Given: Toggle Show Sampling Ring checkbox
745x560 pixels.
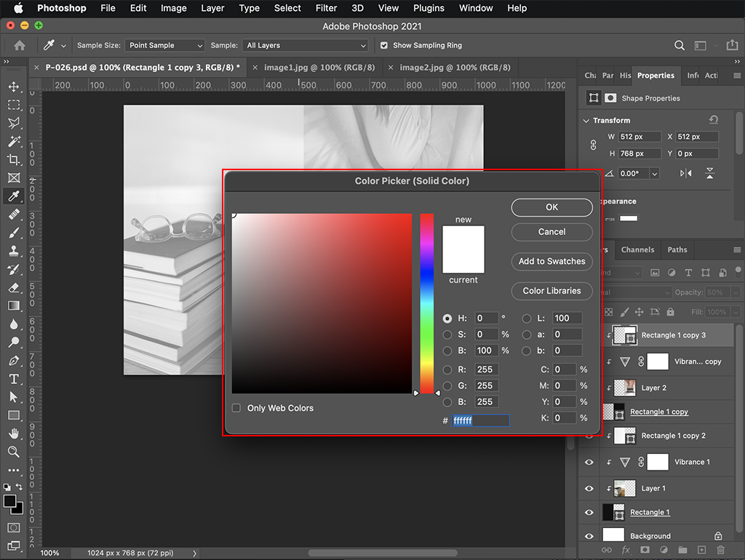Looking at the screenshot, I should 384,45.
